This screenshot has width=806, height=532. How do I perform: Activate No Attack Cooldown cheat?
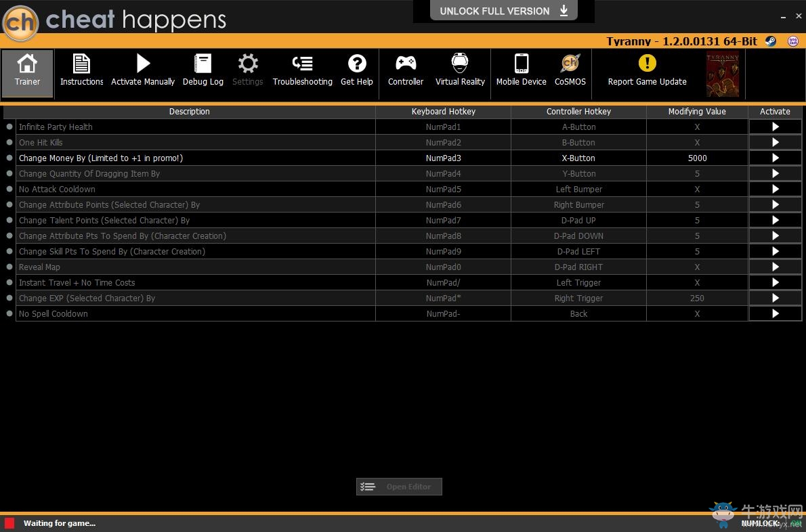[x=775, y=189]
